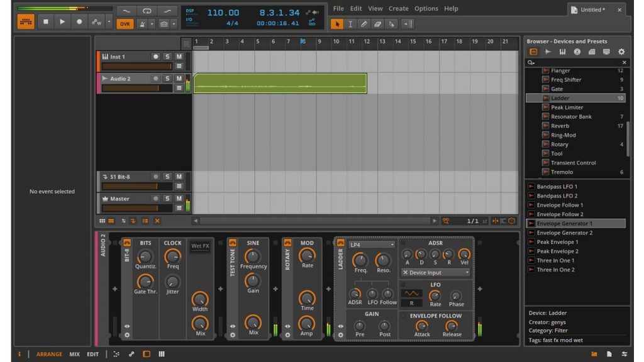
Task: Mute the Inst 1 track
Action: [179, 57]
